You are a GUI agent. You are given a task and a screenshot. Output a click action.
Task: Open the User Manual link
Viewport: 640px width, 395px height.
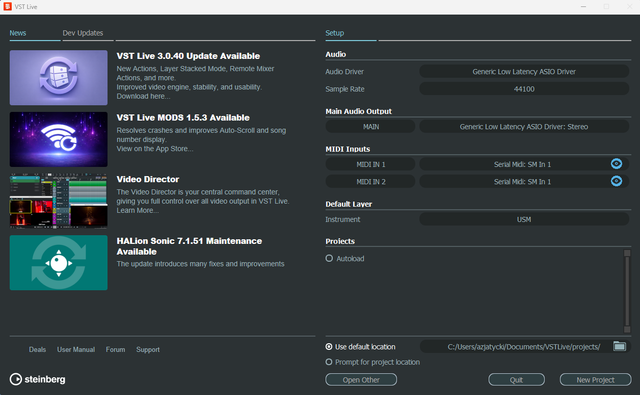pyautogui.click(x=76, y=349)
